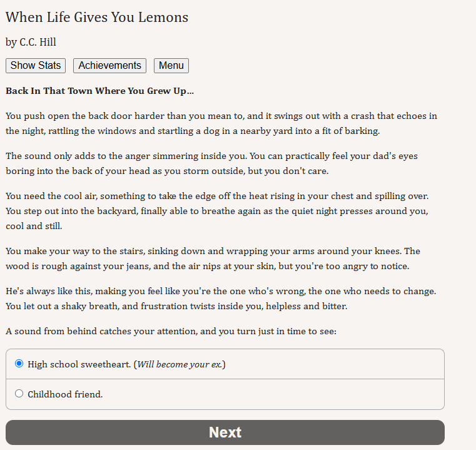The image size is (476, 450).
Task: Click the line 'A sound from behind catches'
Action: click(x=171, y=331)
